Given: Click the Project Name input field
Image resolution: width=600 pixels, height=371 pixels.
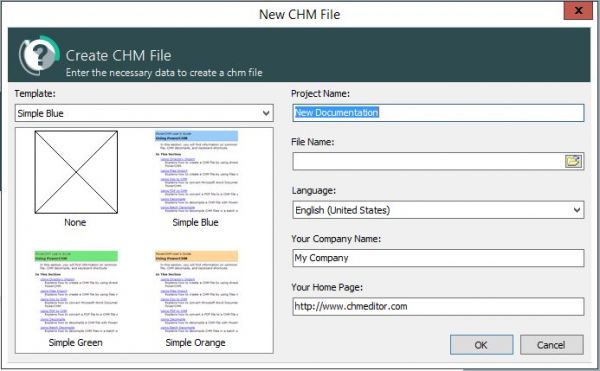Looking at the screenshot, I should [438, 113].
